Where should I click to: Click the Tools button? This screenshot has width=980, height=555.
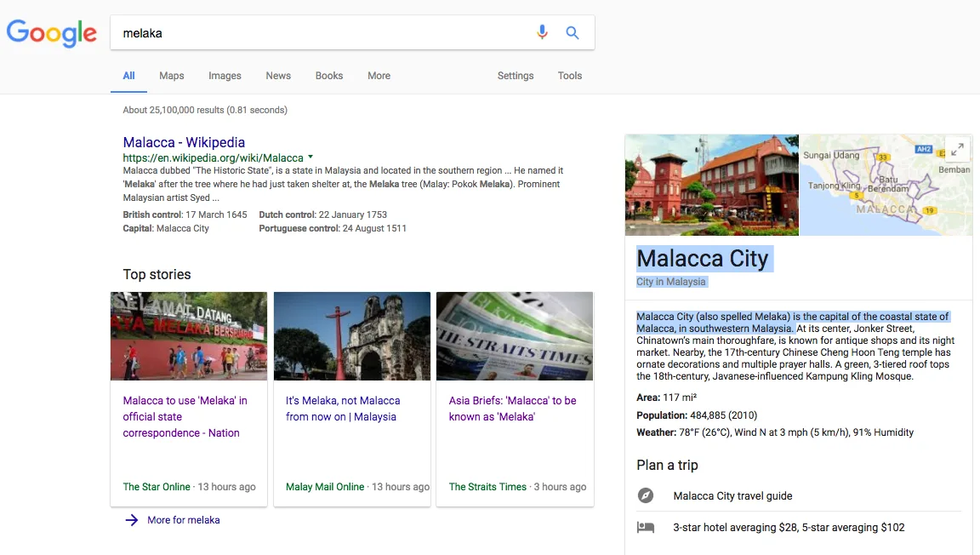(570, 76)
